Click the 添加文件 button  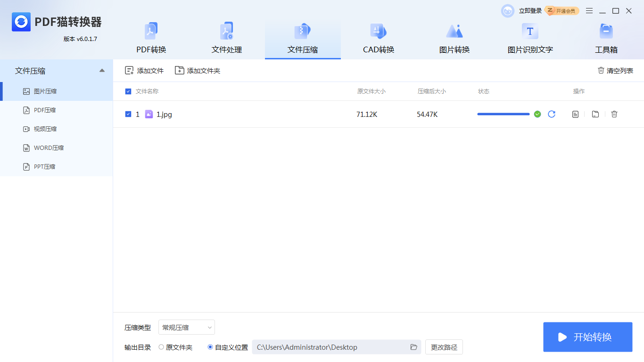click(x=144, y=71)
